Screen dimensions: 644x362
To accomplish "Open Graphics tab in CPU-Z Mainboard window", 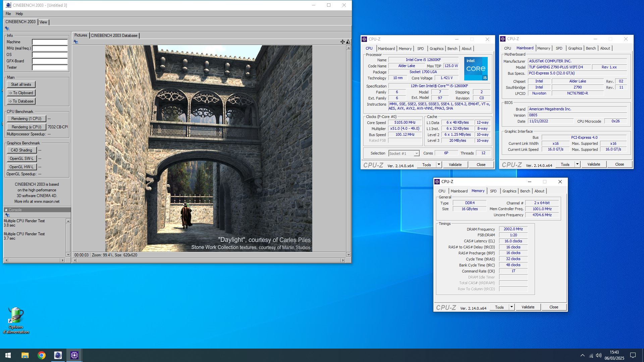I will coord(575,48).
